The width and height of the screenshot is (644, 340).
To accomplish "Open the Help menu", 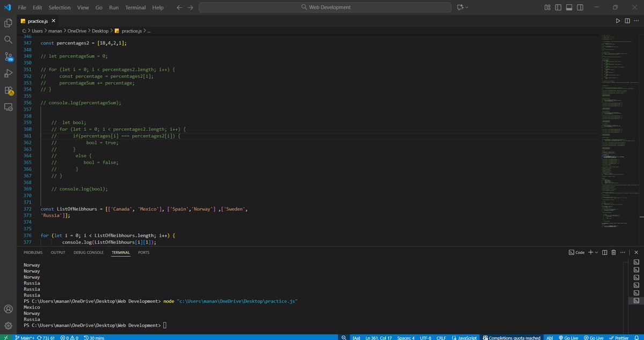I will click(158, 8).
